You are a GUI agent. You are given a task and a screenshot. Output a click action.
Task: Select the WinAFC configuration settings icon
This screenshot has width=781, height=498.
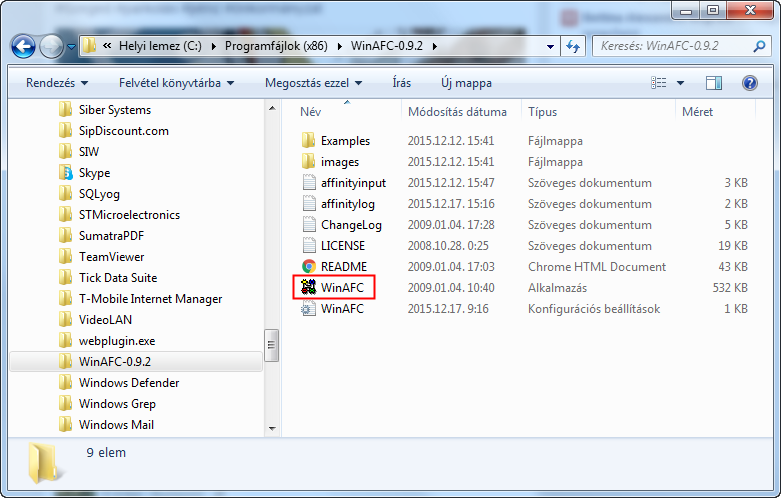(307, 309)
